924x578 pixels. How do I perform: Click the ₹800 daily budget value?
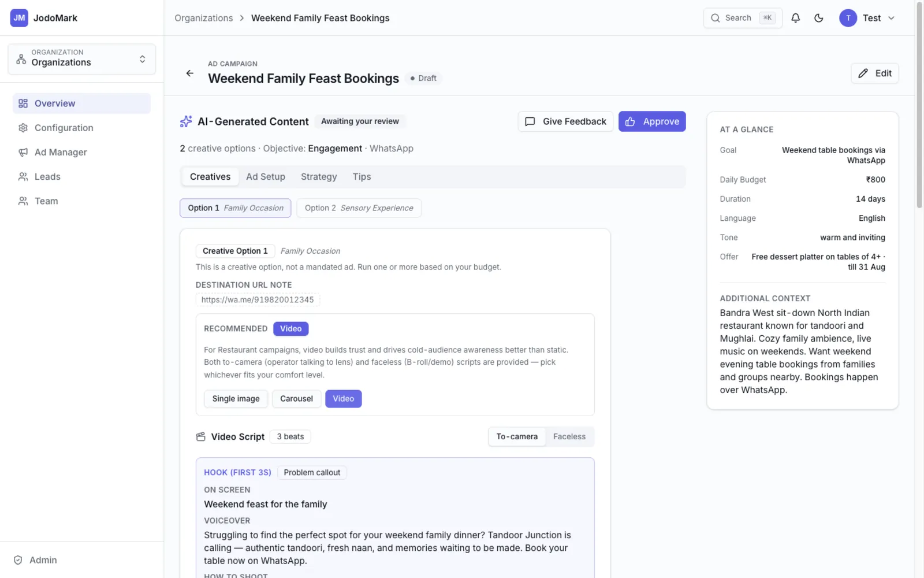point(875,180)
